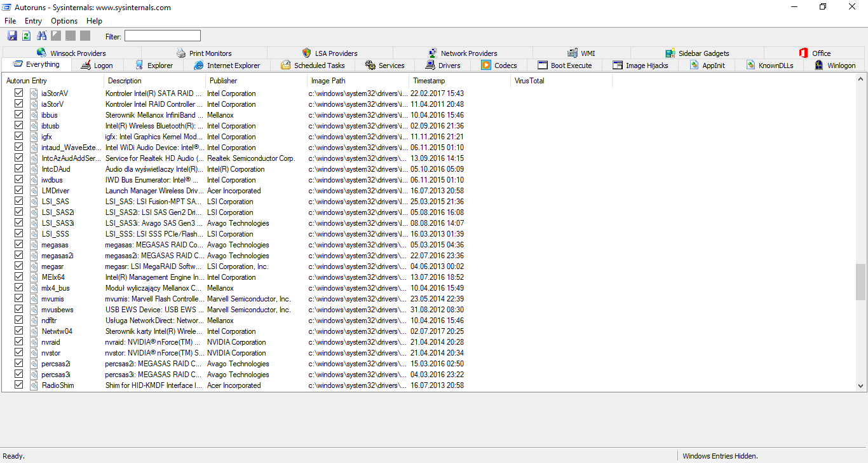Click the LSA Providers shield icon
868x463 pixels.
(x=307, y=53)
